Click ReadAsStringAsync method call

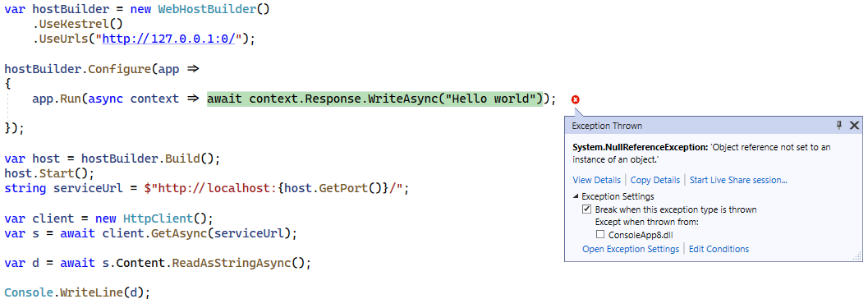click(232, 263)
